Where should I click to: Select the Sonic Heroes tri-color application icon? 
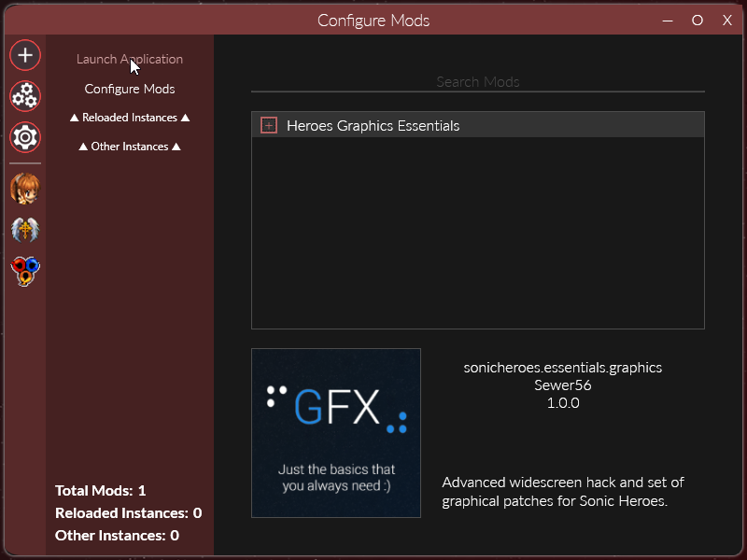[25, 271]
